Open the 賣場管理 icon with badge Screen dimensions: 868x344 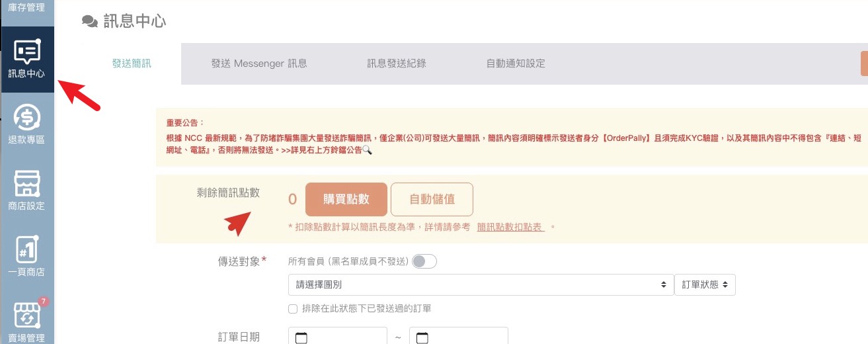click(x=27, y=317)
